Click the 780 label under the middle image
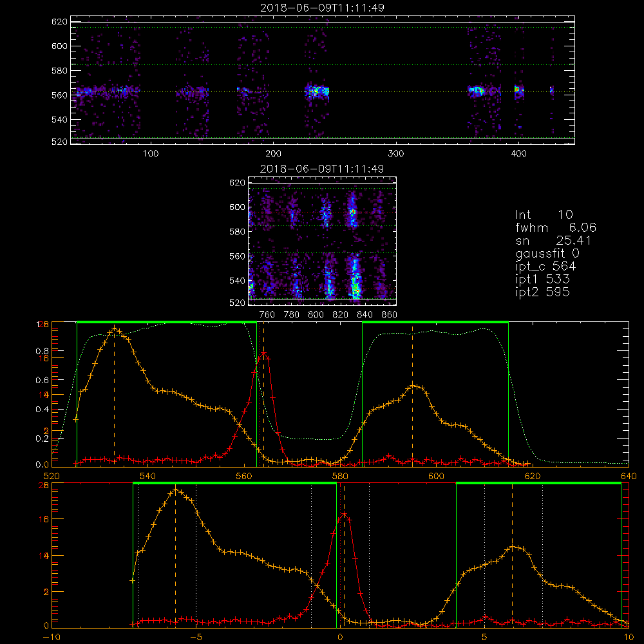Viewport: 644px width, 644px height. click(292, 315)
